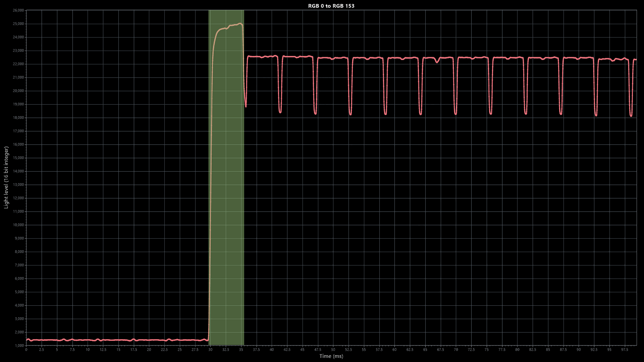Viewport: 644px width, 362px height.
Task: Click the 23,000 y-axis tick label
Action: pos(18,50)
